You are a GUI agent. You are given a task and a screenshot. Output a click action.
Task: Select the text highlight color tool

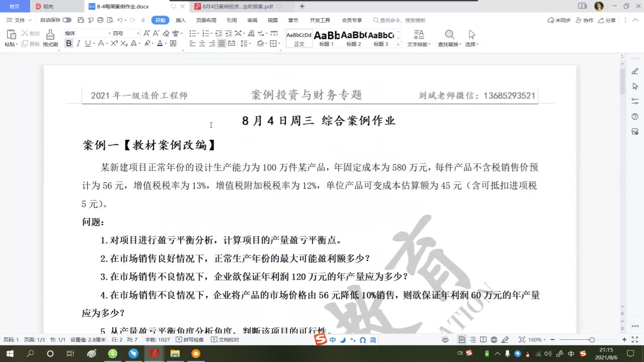[x=148, y=43]
